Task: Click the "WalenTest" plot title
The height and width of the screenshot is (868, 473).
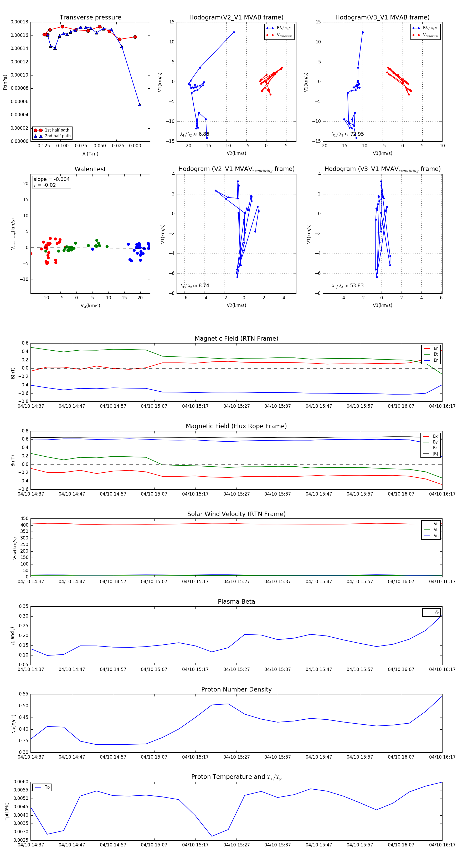Action: (x=90, y=169)
